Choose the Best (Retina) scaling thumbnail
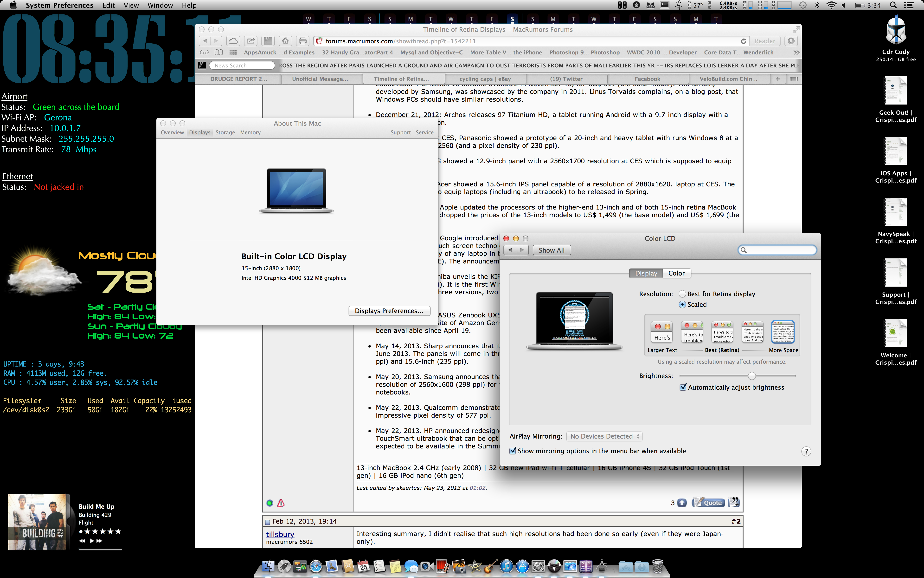Screen dimensions: 924x578 722,332
